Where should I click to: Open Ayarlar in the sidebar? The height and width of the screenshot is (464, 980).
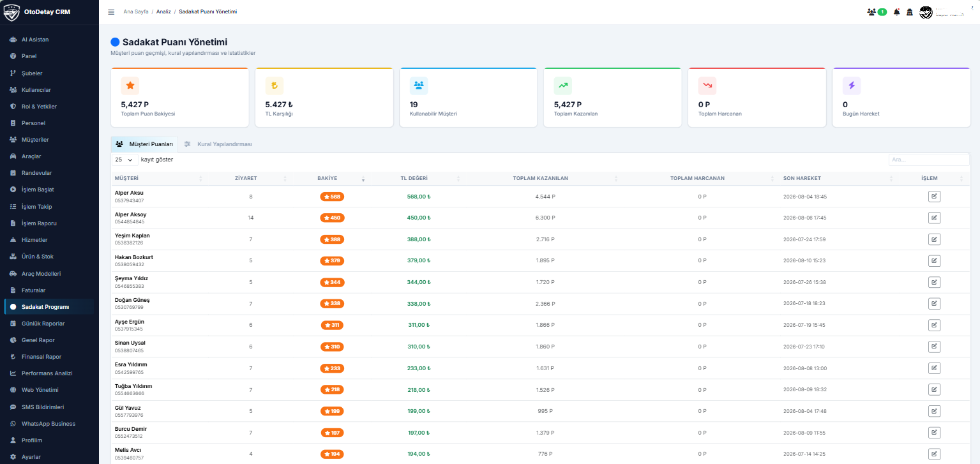pos(49,457)
